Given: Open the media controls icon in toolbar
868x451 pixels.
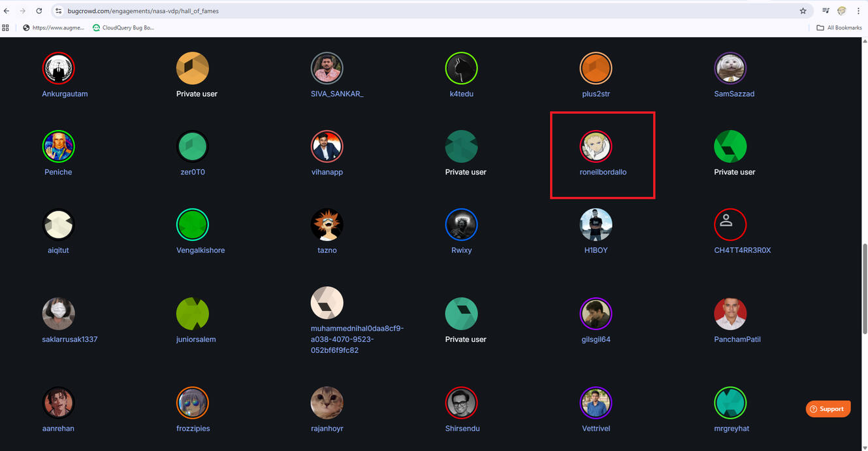Looking at the screenshot, I should [826, 11].
